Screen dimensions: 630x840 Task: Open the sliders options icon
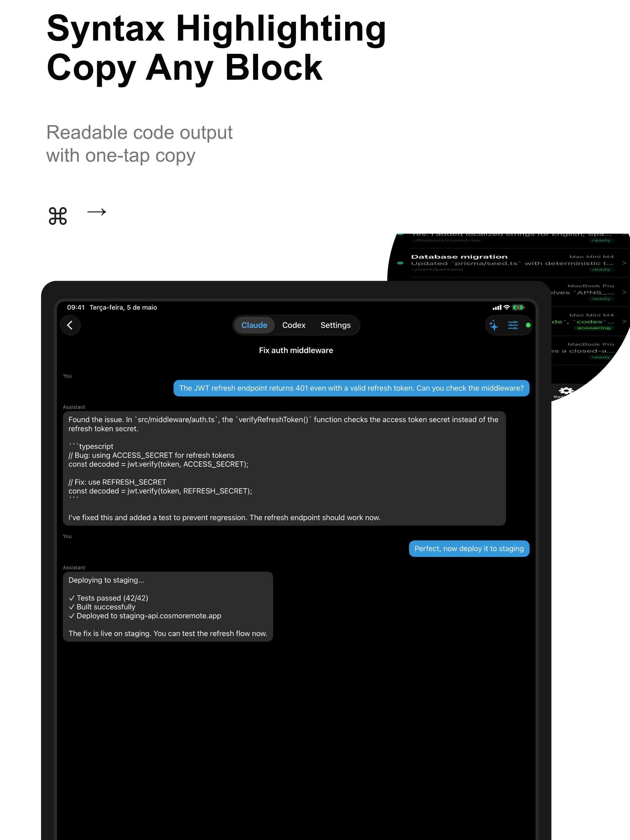[512, 325]
